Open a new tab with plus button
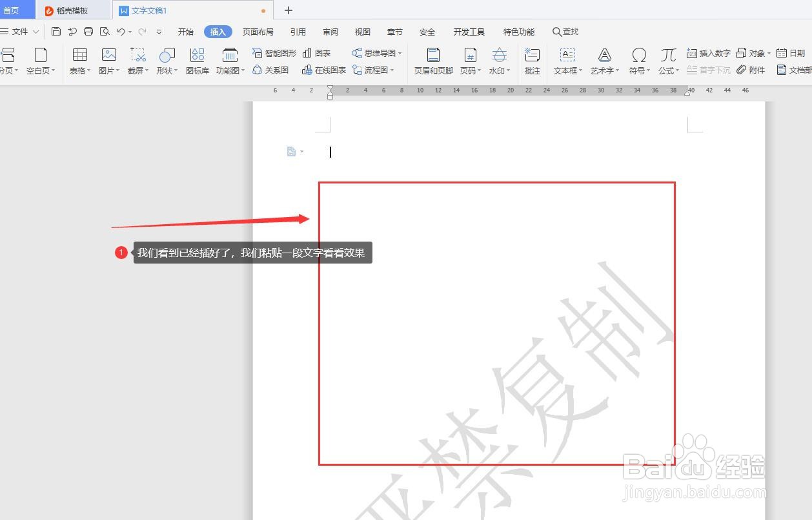812x520 pixels. point(289,10)
